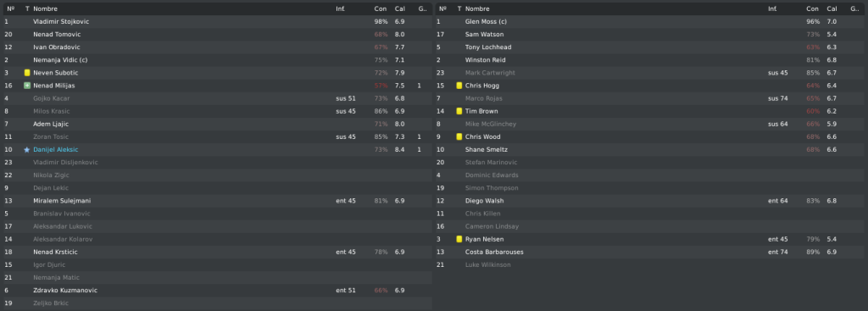Select the Costa Barbarouses row

[651, 252]
